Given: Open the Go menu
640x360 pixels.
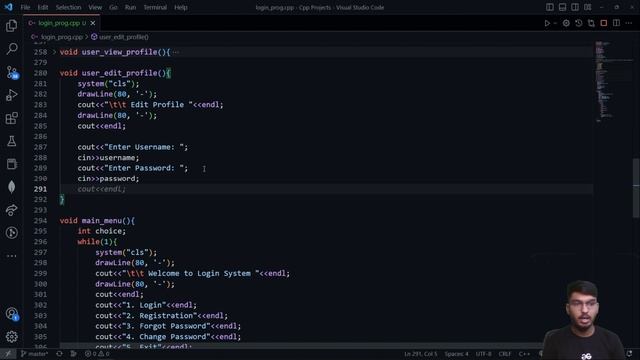Looking at the screenshot, I should (x=113, y=7).
